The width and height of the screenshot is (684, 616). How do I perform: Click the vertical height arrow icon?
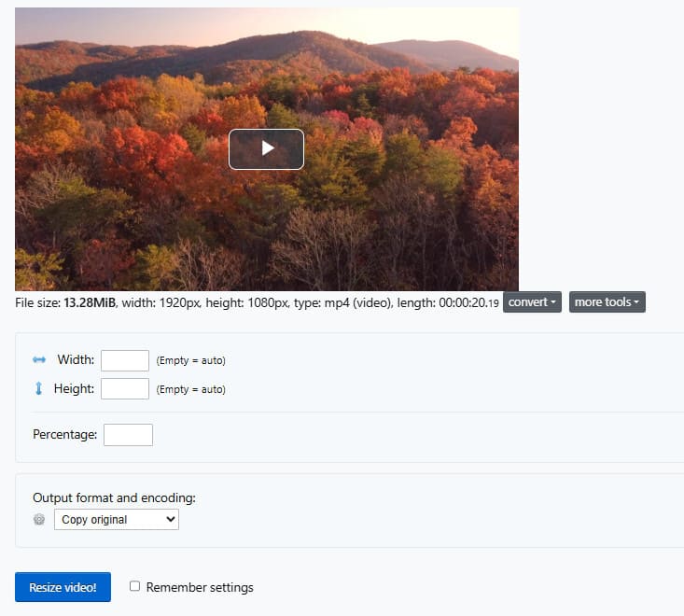38,388
